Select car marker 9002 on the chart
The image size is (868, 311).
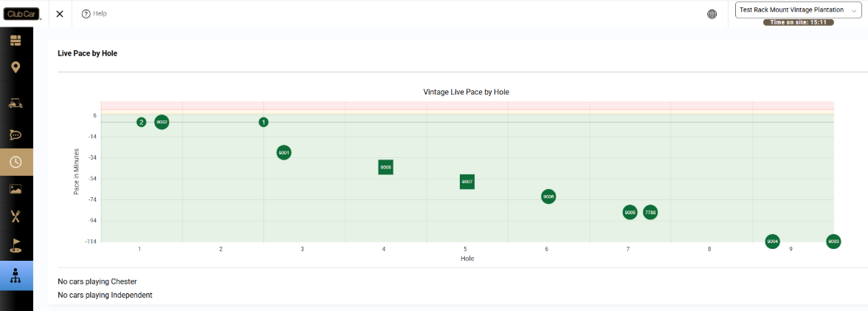point(162,122)
